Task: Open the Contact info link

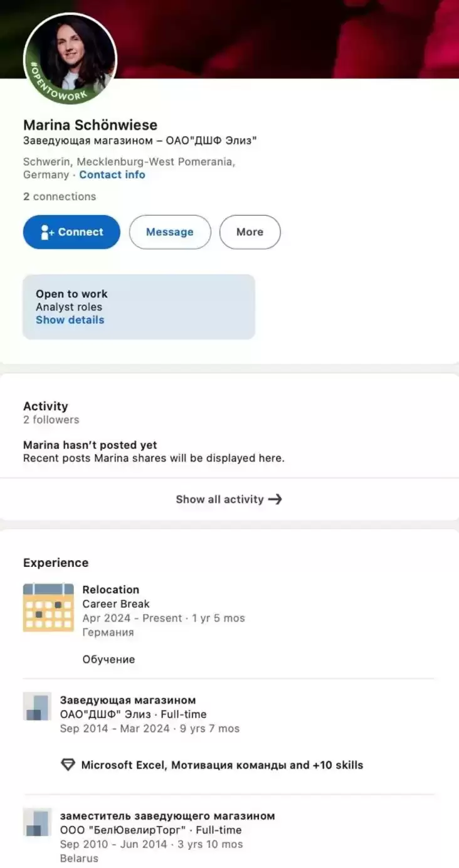Action: click(112, 175)
